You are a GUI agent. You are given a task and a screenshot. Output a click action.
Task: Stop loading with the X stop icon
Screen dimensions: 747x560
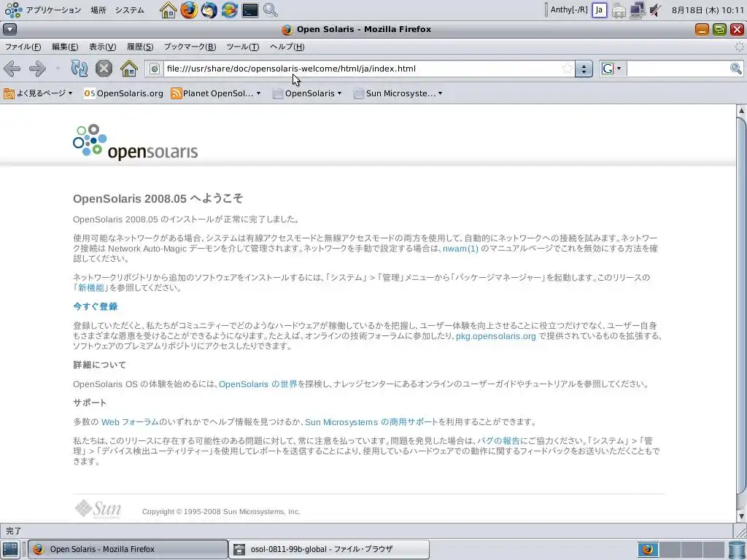[104, 69]
